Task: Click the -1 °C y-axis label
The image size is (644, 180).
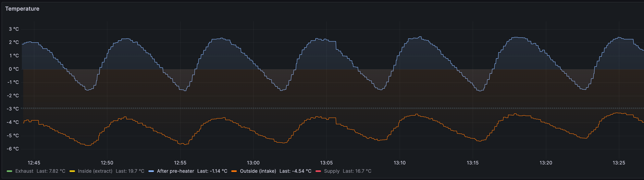Action: click(13, 82)
